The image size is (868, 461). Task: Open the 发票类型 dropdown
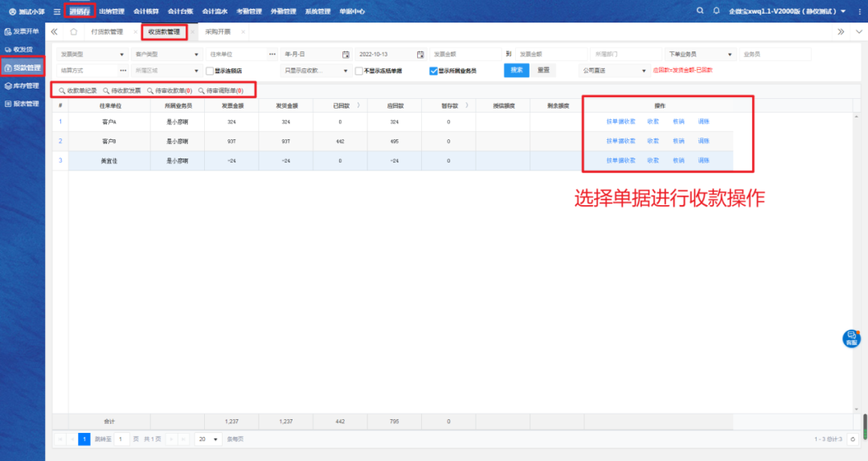coord(93,54)
